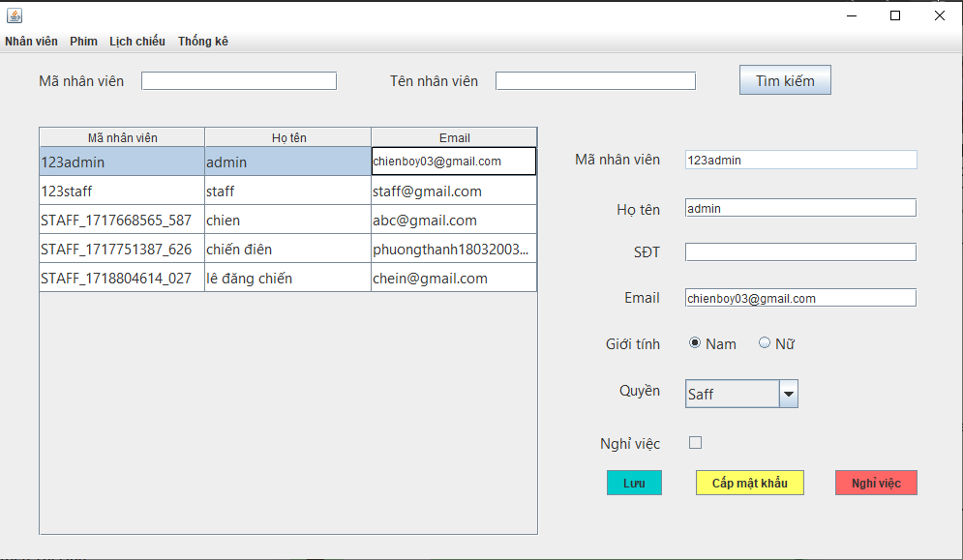Maximize the application window
The height and width of the screenshot is (560, 963).
(895, 16)
